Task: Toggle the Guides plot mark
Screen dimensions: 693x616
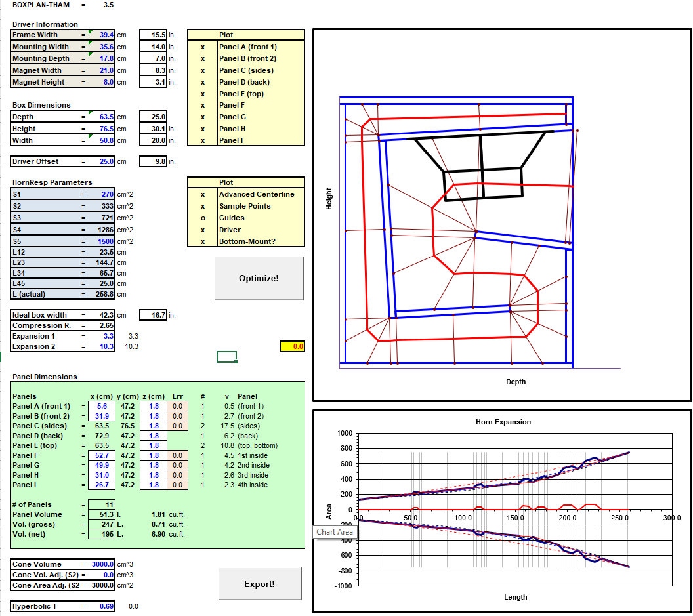Action: 203,218
